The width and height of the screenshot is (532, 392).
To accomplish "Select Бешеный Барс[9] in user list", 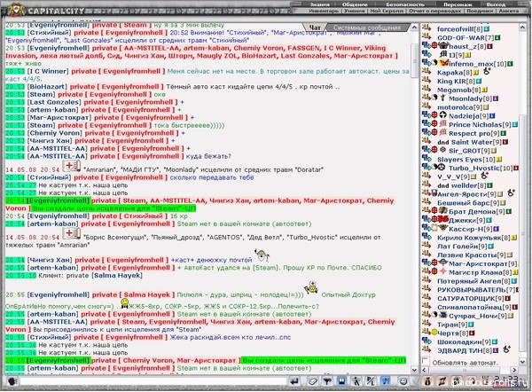I will click(x=467, y=202).
